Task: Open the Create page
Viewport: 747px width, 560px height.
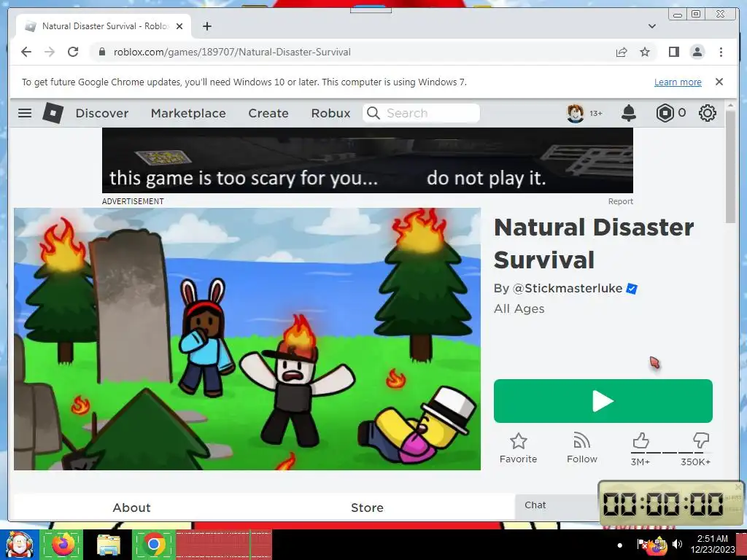Action: point(268,113)
